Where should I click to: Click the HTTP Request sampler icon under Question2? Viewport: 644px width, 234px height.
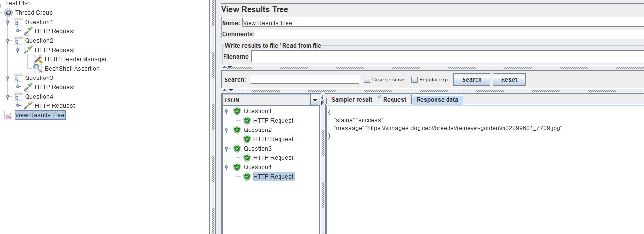coord(28,50)
